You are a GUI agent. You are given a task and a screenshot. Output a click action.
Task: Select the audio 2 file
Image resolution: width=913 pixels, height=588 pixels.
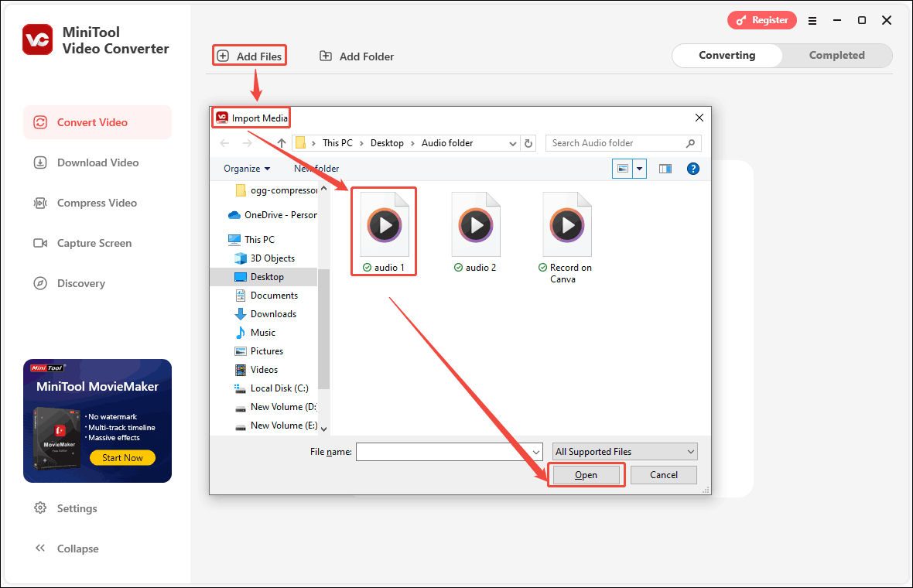(475, 231)
